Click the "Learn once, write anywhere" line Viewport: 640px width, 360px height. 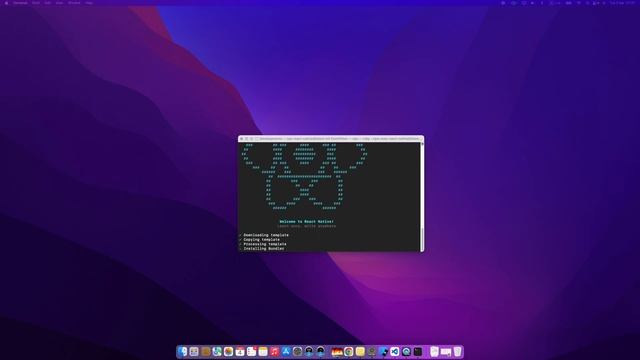click(x=307, y=226)
